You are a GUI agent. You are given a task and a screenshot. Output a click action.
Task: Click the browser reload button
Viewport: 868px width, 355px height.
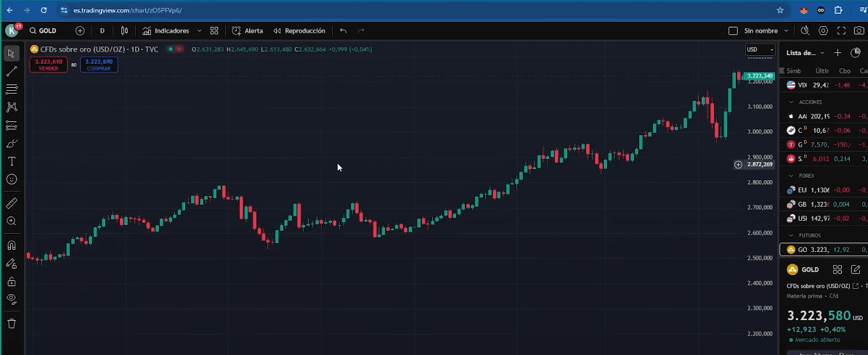coord(44,10)
